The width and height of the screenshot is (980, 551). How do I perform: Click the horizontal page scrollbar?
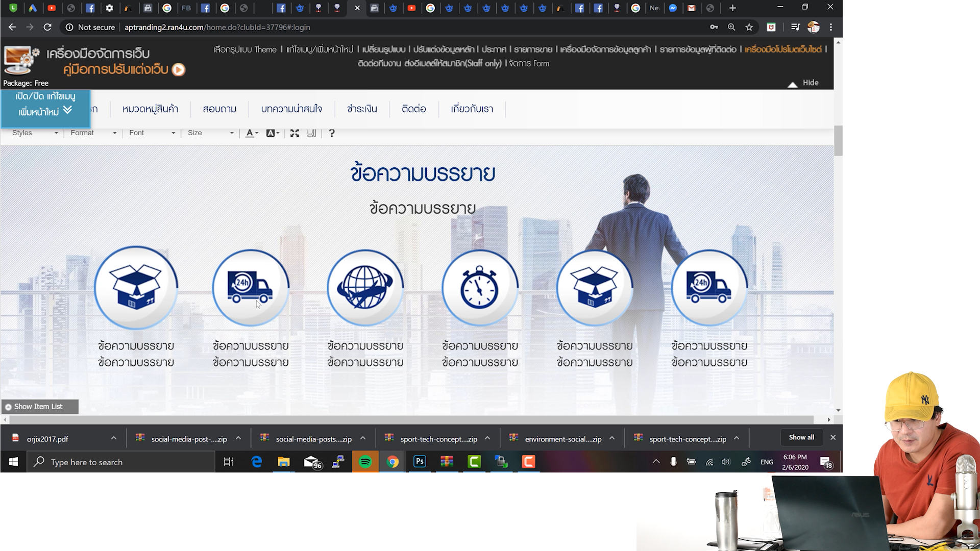pyautogui.click(x=411, y=419)
